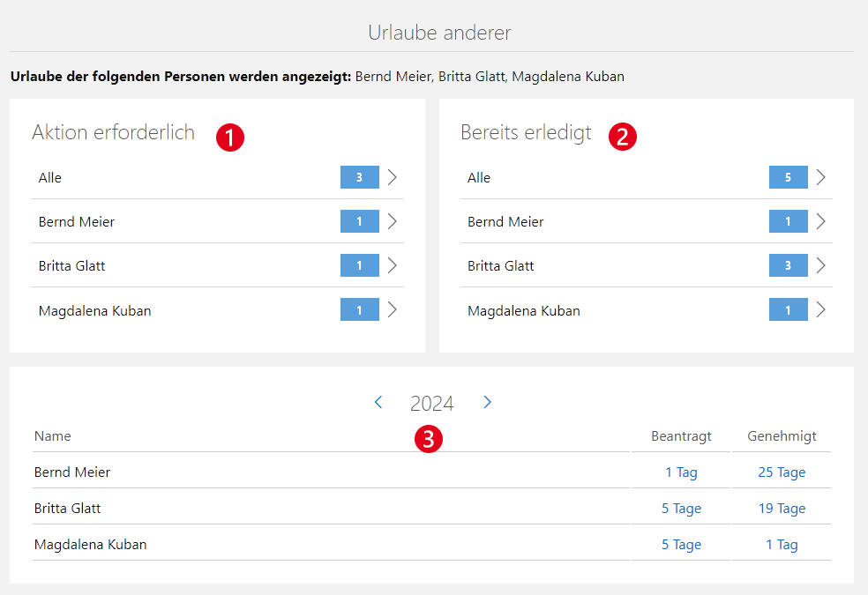
Task: Open Bernd Meier's approved 25 Tage link
Action: pos(782,472)
